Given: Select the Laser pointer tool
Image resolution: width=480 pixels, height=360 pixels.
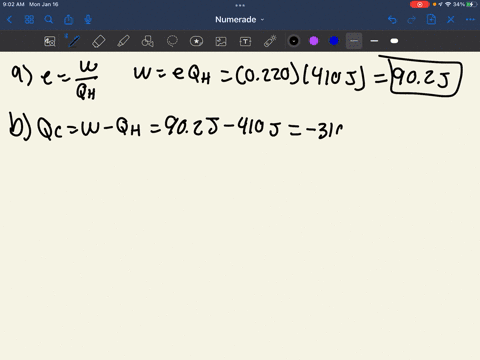Looking at the screenshot, I should pyautogui.click(x=270, y=41).
